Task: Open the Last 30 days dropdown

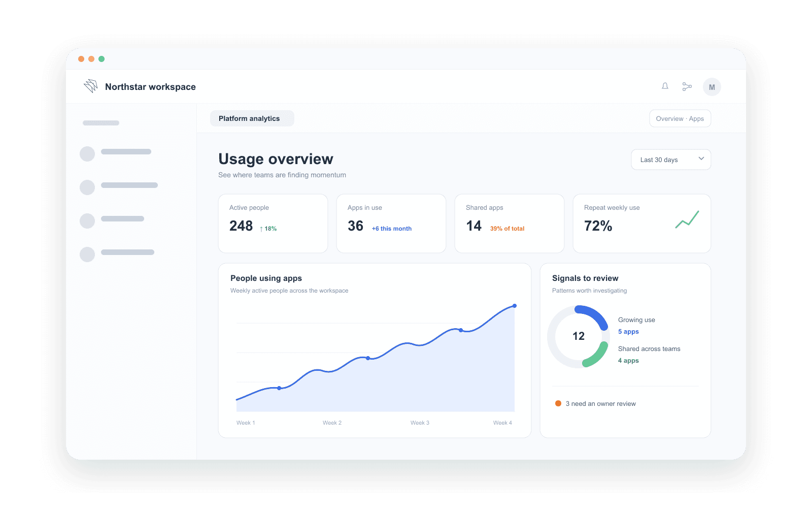Action: (x=671, y=160)
